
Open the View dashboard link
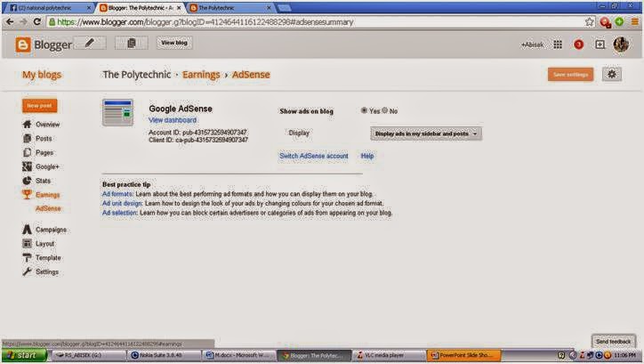point(173,120)
